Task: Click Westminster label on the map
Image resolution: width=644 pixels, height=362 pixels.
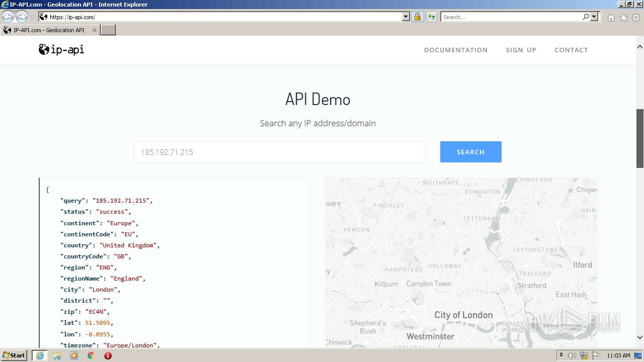Action: [430, 336]
